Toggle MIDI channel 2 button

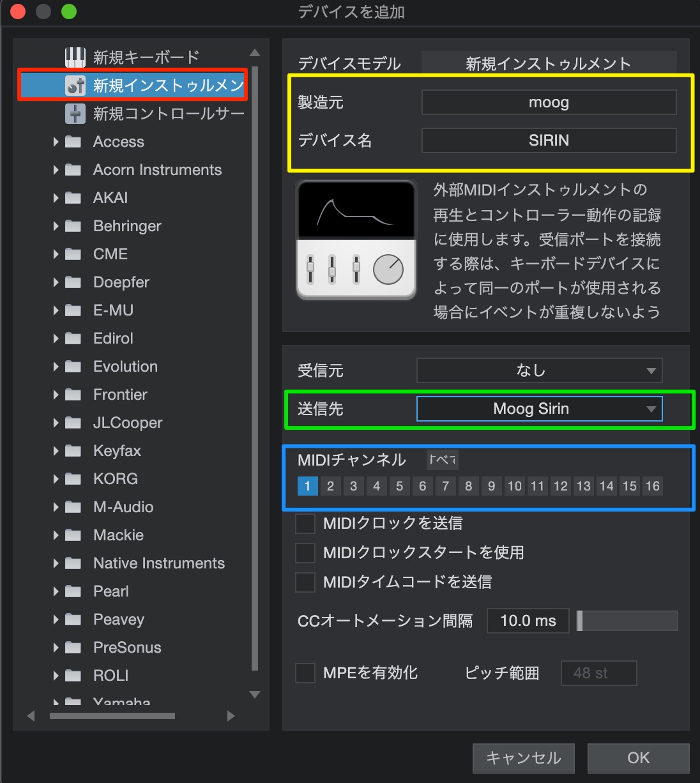point(330,486)
